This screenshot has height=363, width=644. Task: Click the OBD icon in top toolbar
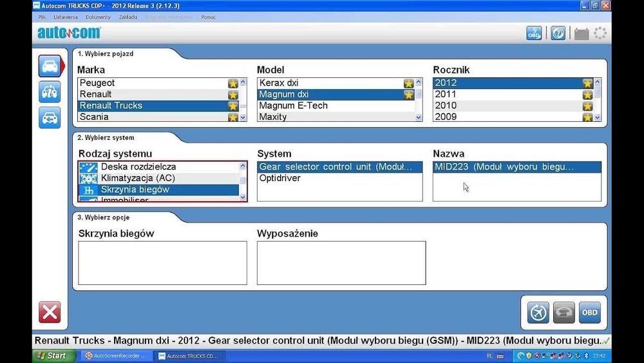[534, 33]
